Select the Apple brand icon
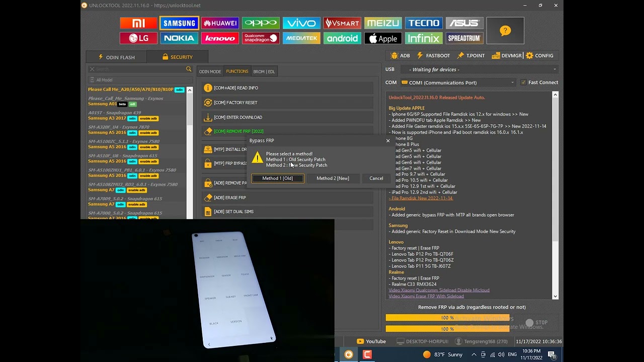This screenshot has height=362, width=644. pyautogui.click(x=383, y=38)
